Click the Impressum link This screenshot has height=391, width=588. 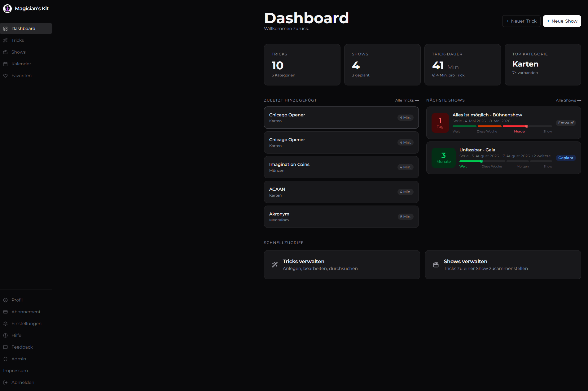pyautogui.click(x=15, y=371)
